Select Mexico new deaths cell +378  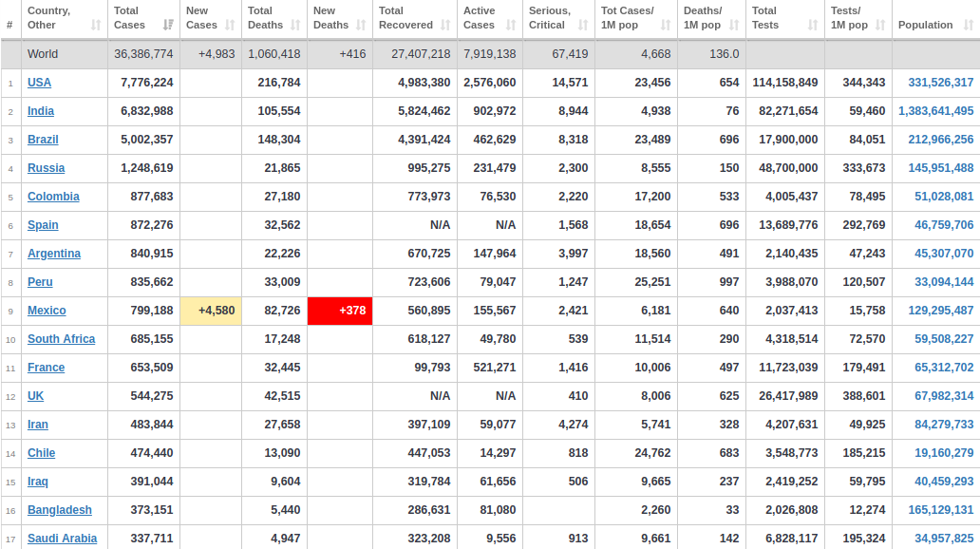(x=340, y=311)
